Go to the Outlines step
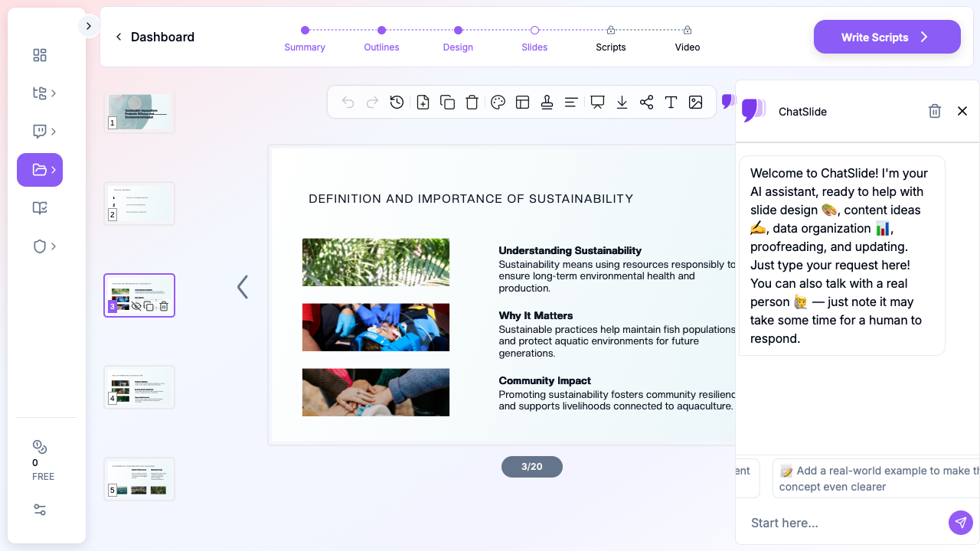980x551 pixels. [381, 38]
